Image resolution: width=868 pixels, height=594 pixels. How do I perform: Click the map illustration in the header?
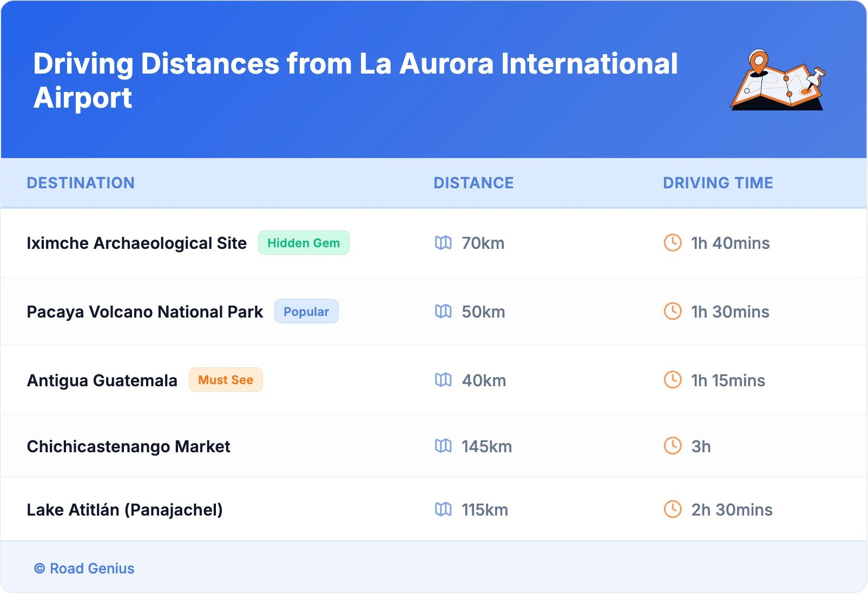pyautogui.click(x=778, y=80)
